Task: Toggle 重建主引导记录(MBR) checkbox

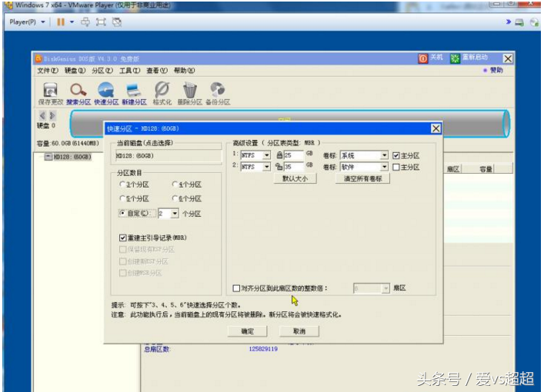Action: pyautogui.click(x=122, y=238)
